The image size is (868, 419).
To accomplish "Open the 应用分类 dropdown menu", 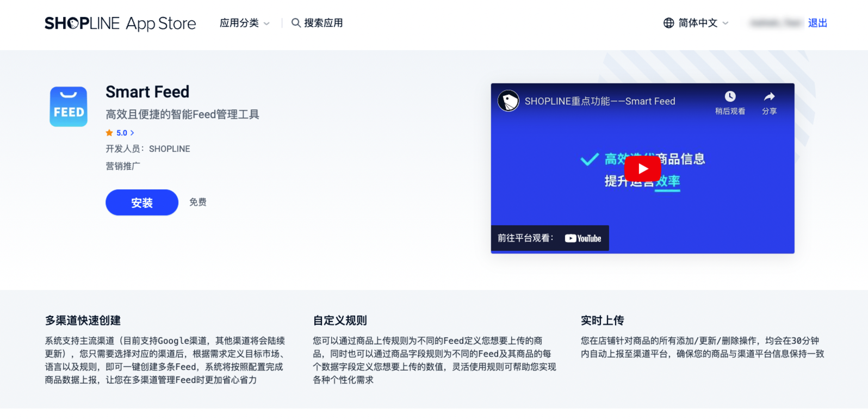I will (244, 23).
